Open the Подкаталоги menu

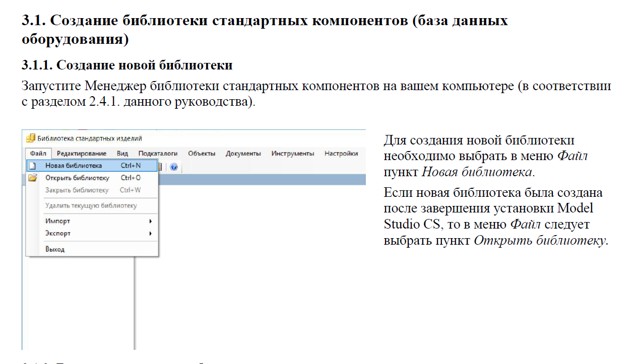[x=158, y=154]
